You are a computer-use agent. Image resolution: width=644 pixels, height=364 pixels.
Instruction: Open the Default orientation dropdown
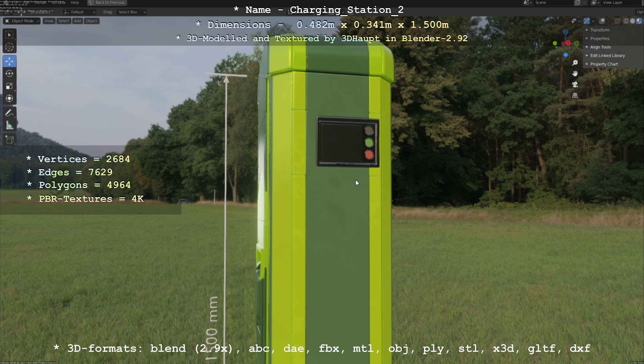[x=79, y=12]
